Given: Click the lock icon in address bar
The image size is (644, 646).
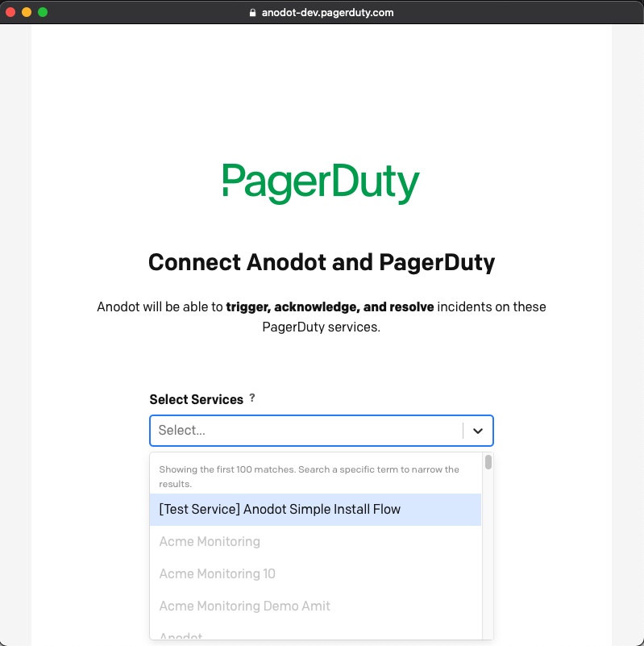Looking at the screenshot, I should (x=252, y=13).
